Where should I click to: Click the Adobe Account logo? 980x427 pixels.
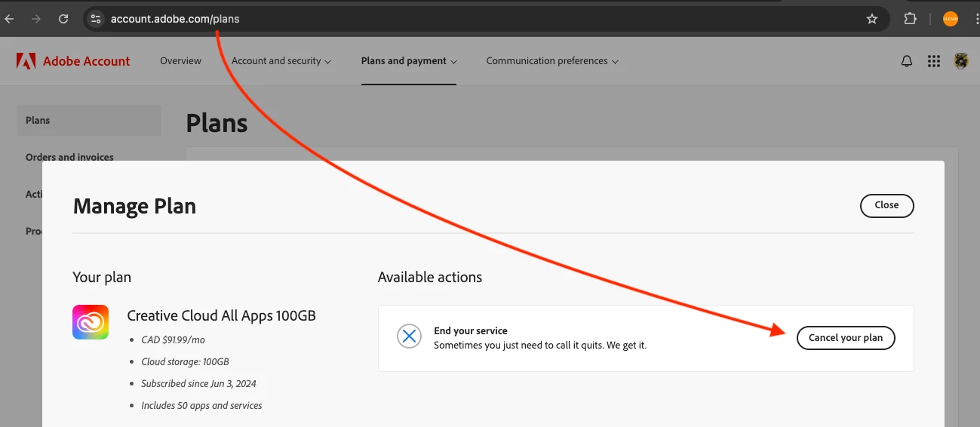pyautogui.click(x=73, y=61)
